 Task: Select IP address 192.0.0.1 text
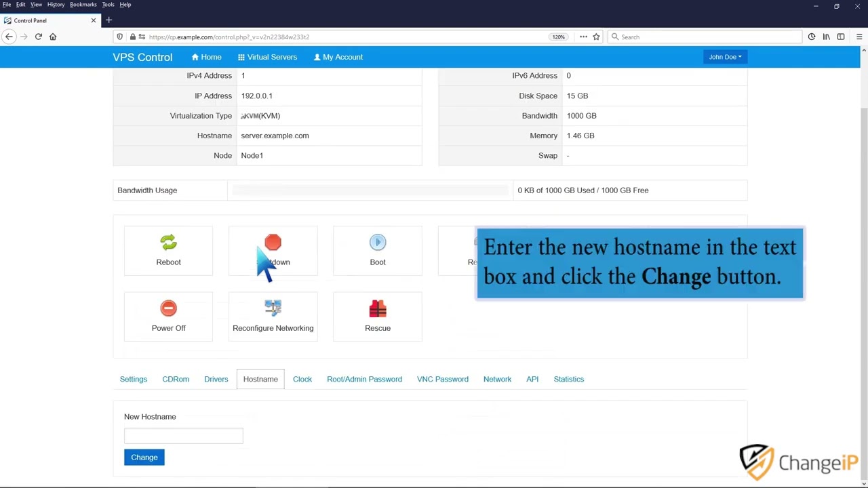click(x=256, y=96)
